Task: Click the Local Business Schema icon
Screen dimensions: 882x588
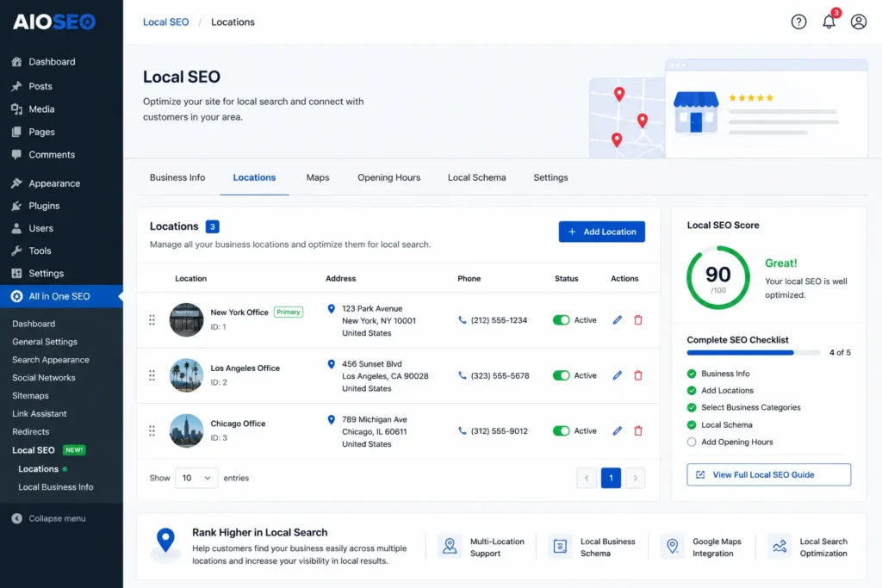Action: point(560,546)
